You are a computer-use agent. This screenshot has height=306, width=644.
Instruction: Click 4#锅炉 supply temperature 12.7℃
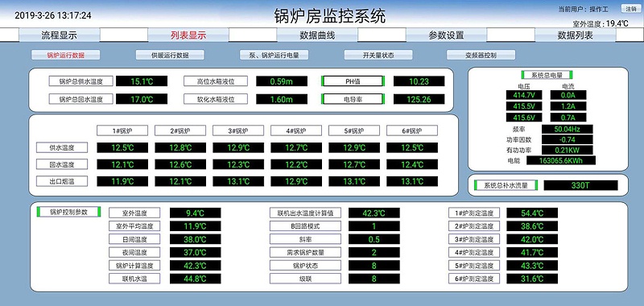(296, 148)
